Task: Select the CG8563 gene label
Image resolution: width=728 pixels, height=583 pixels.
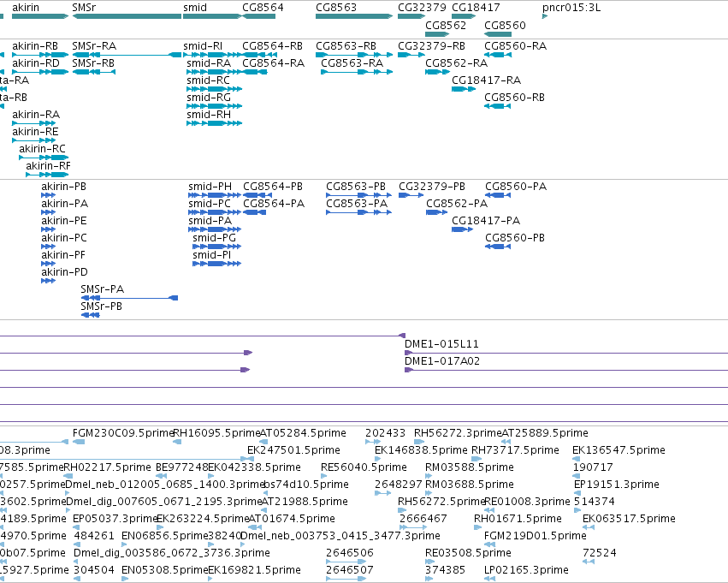Action: coord(336,8)
